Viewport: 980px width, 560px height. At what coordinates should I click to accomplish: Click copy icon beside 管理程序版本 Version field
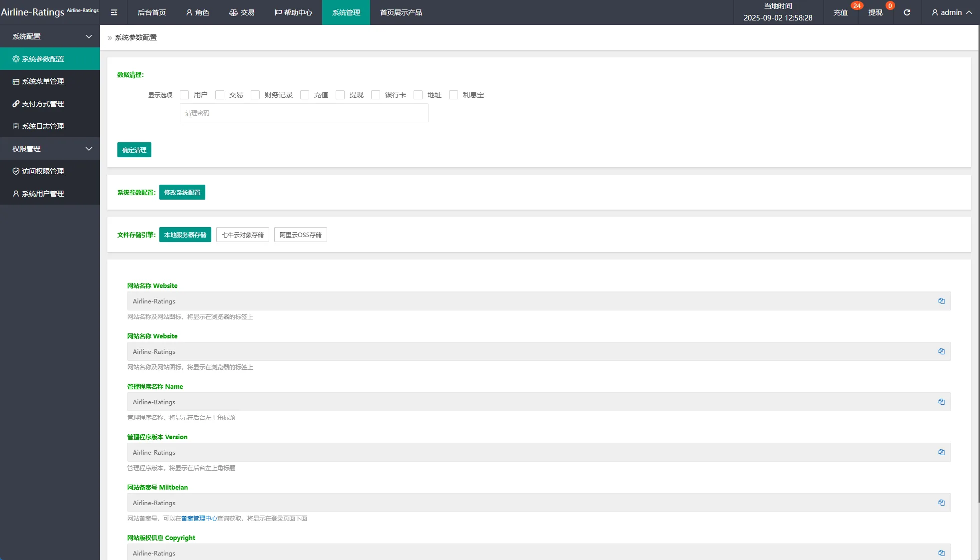pyautogui.click(x=941, y=452)
